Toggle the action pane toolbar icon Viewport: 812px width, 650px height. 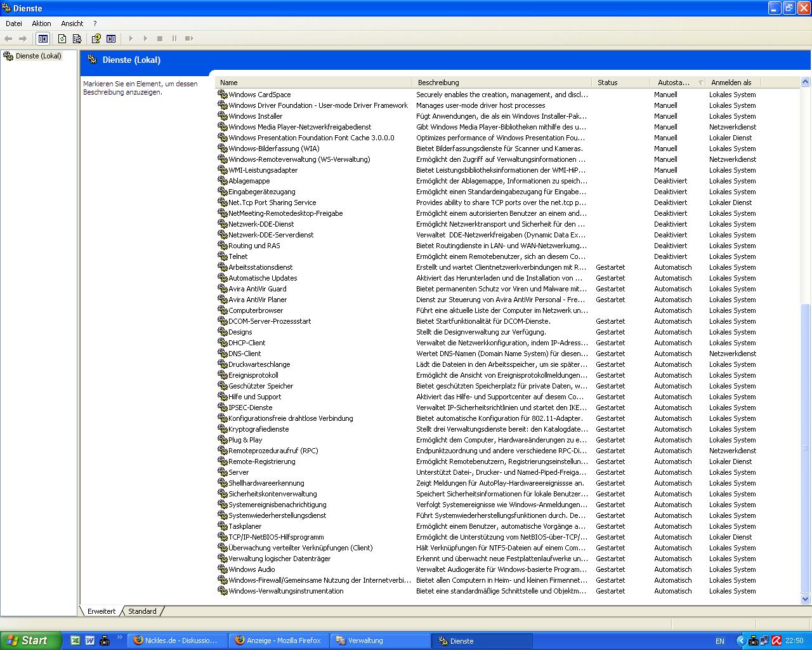[x=111, y=39]
